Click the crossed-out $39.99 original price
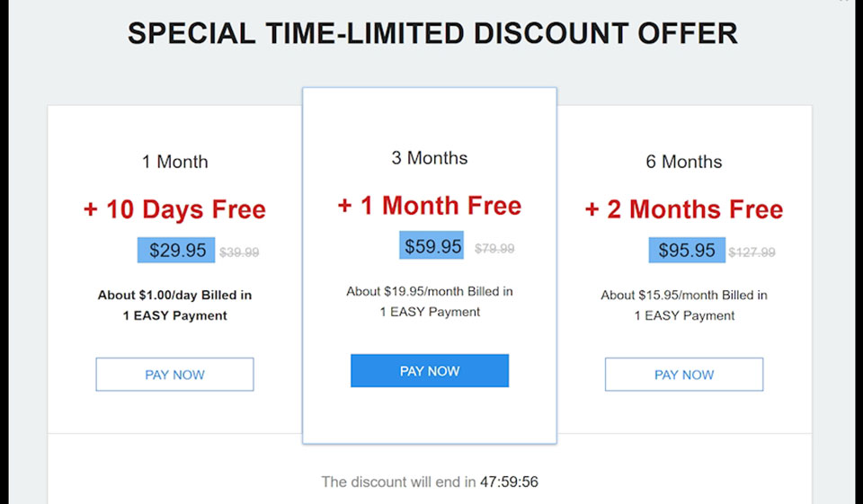 tap(239, 252)
